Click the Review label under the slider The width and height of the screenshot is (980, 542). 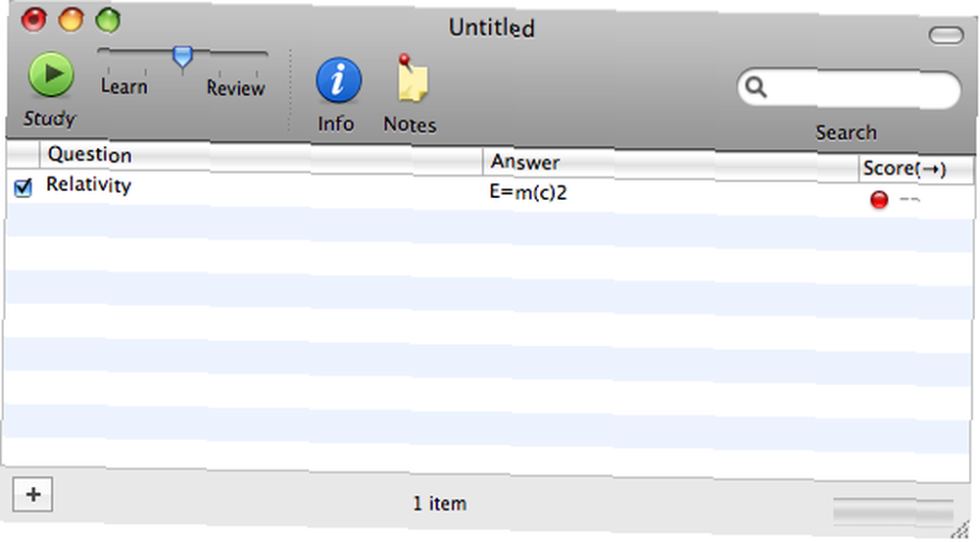(x=235, y=88)
